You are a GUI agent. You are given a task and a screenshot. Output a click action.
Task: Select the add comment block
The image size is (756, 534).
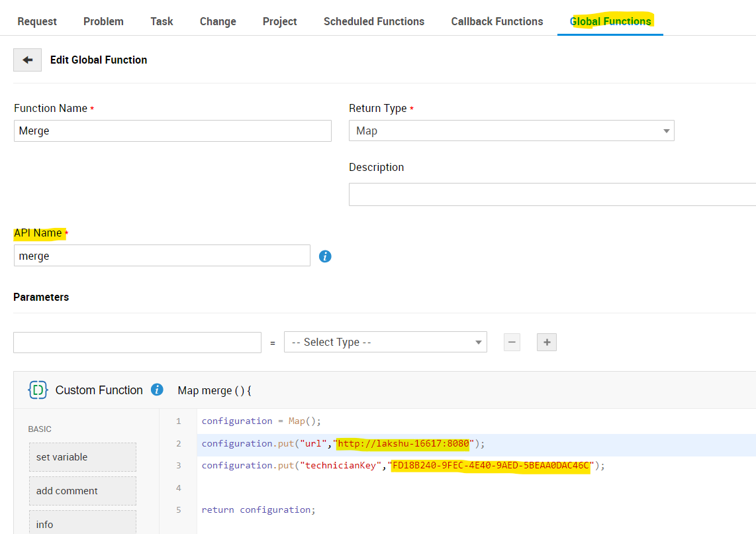pyautogui.click(x=83, y=491)
